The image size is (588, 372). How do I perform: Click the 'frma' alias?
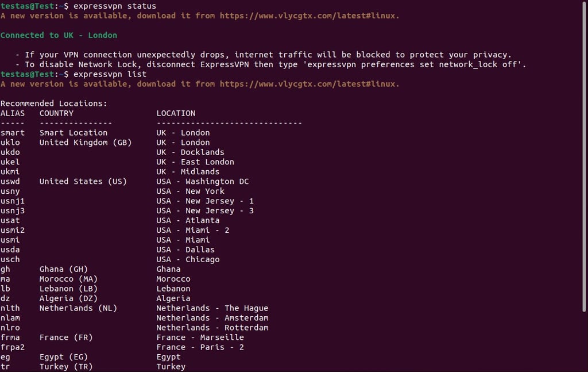tap(10, 338)
